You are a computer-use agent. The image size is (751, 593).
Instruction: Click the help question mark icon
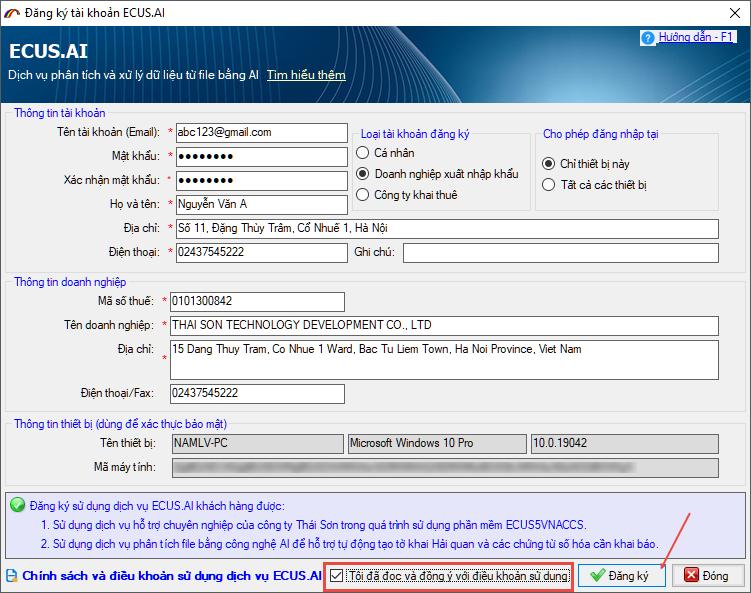[647, 38]
